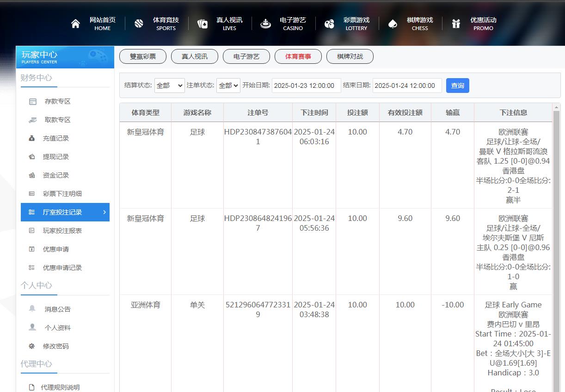565x392 pixels.
Task: Select the LOTTERY balls icon
Action: [x=329, y=23]
